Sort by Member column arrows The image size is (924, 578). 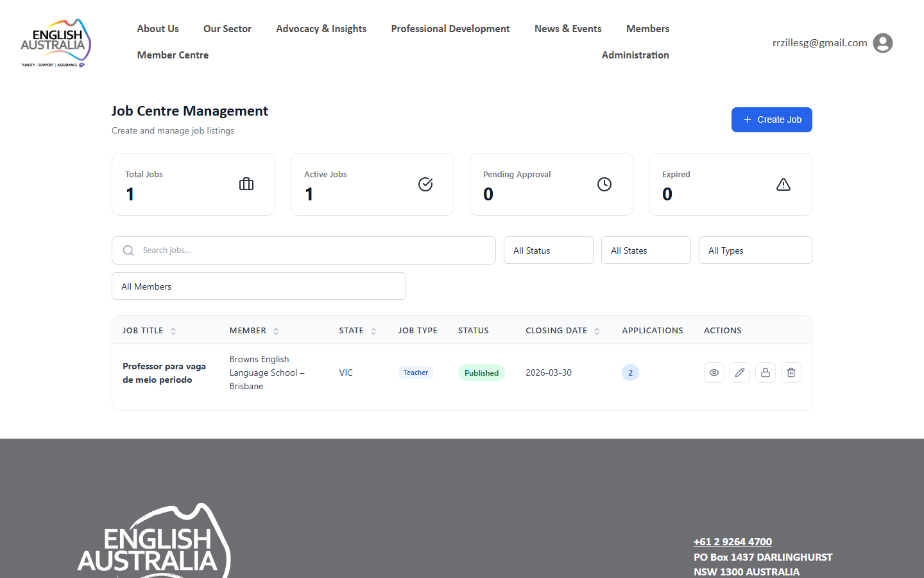(x=276, y=331)
